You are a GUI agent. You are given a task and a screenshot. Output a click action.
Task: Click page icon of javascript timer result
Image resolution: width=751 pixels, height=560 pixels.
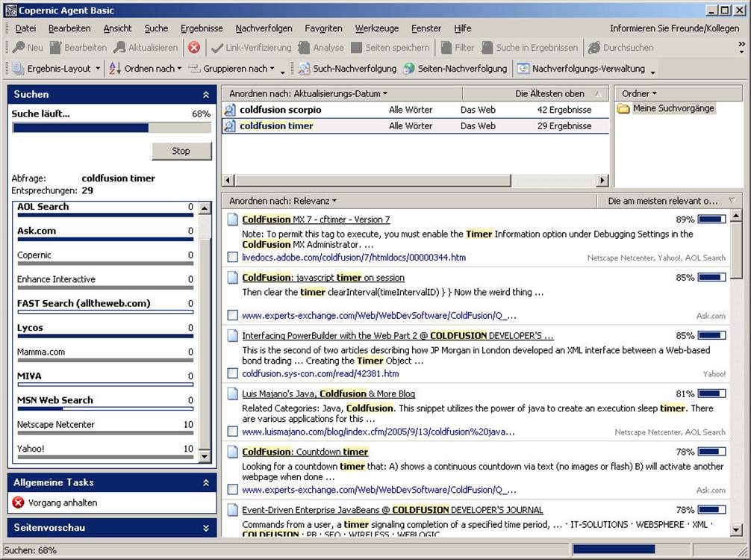coord(232,277)
